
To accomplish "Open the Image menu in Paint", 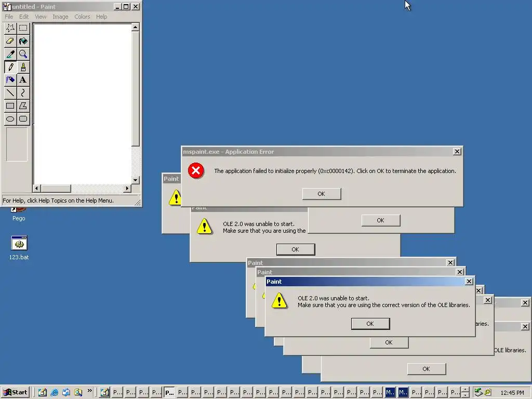I will tap(60, 17).
